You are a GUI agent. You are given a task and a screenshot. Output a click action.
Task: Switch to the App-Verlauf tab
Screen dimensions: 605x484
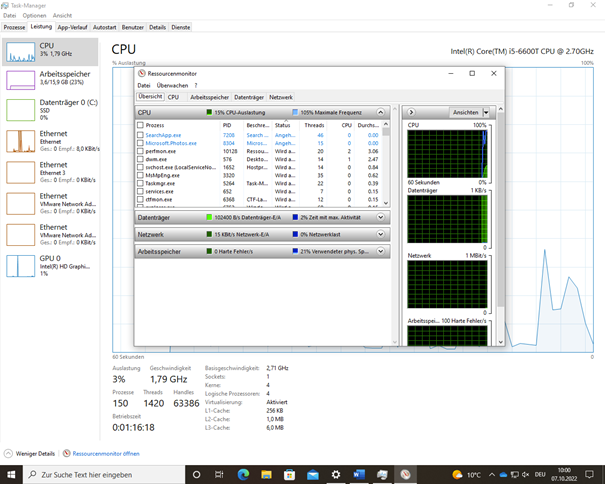click(72, 27)
